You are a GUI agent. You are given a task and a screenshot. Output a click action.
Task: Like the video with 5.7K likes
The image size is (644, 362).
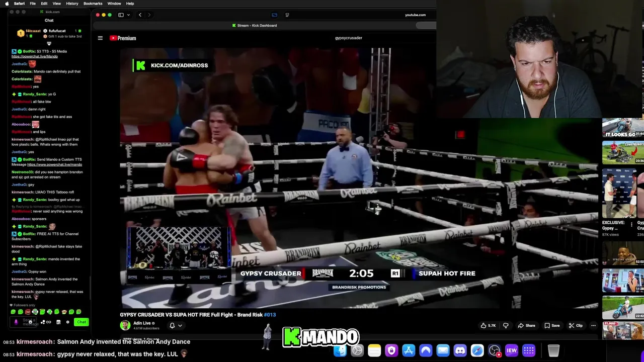488,325
